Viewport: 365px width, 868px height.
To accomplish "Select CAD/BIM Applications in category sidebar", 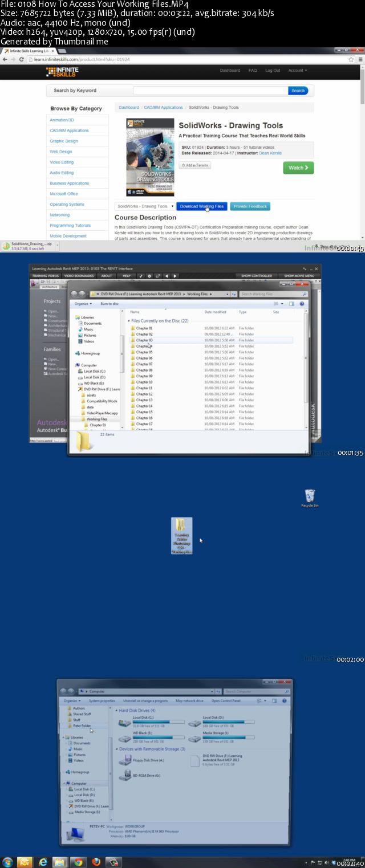I will pos(69,131).
